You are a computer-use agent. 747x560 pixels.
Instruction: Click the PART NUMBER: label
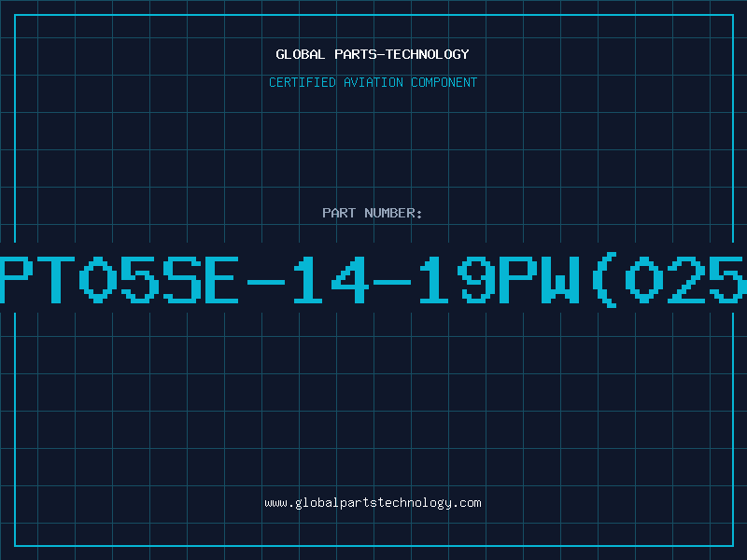pos(373,213)
